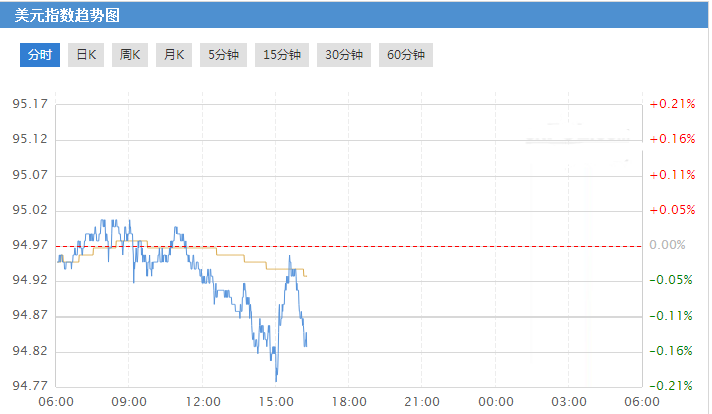Select the 12:00 time axis marker
712x414 pixels.
(x=202, y=401)
